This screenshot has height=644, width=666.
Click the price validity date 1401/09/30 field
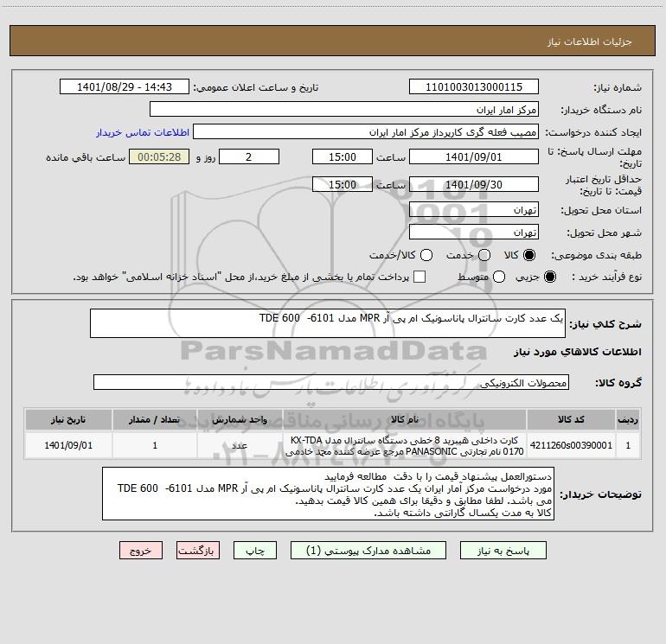point(474,184)
